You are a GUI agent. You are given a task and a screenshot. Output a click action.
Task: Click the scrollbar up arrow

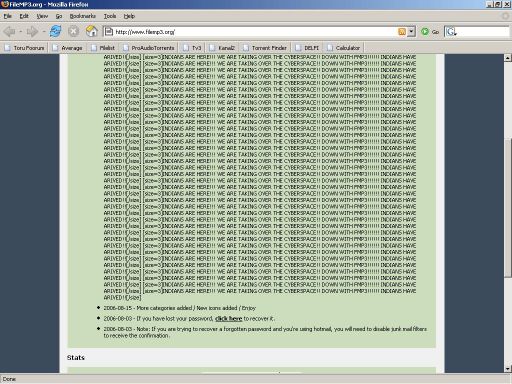coord(508,58)
